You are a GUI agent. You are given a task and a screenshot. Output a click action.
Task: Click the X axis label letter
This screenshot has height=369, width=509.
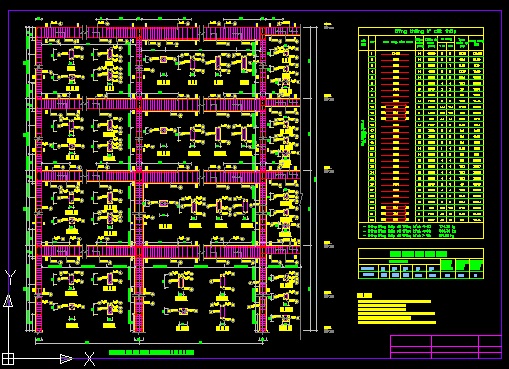click(x=89, y=359)
